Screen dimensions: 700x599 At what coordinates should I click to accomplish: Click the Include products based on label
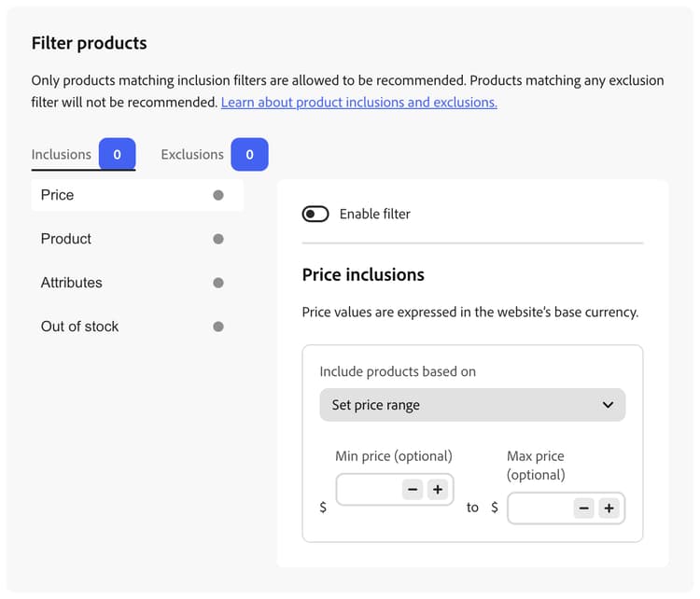(398, 371)
